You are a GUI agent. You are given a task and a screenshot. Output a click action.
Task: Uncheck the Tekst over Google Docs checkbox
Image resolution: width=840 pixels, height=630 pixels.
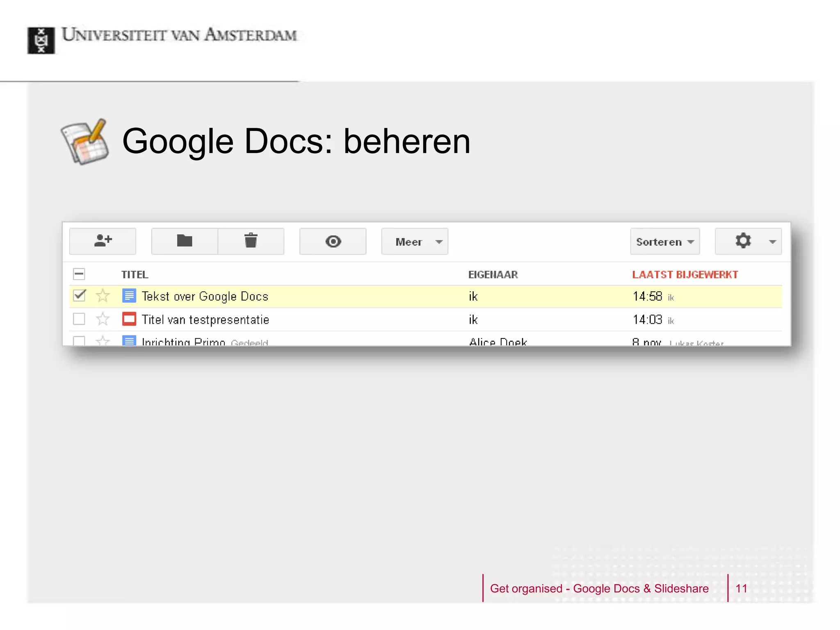coord(79,295)
